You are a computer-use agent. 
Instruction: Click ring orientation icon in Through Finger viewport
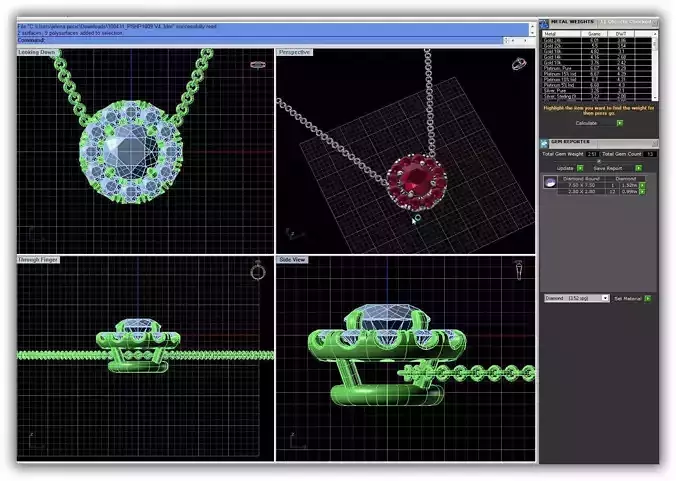click(258, 271)
